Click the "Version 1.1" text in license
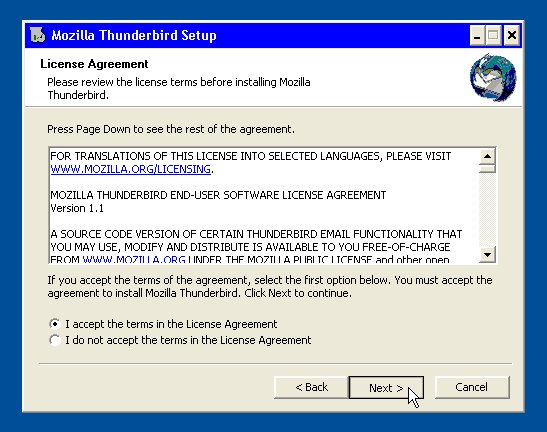The image size is (547, 432). point(77,208)
